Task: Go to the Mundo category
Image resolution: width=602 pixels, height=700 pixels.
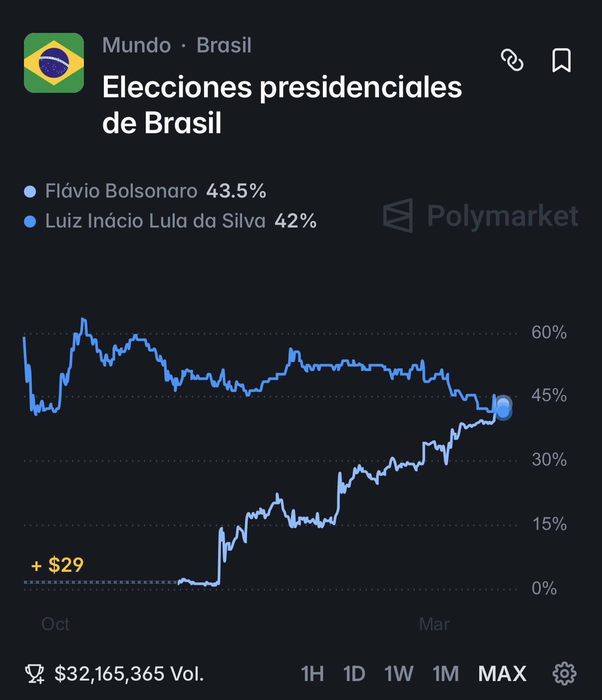Action: click(136, 45)
